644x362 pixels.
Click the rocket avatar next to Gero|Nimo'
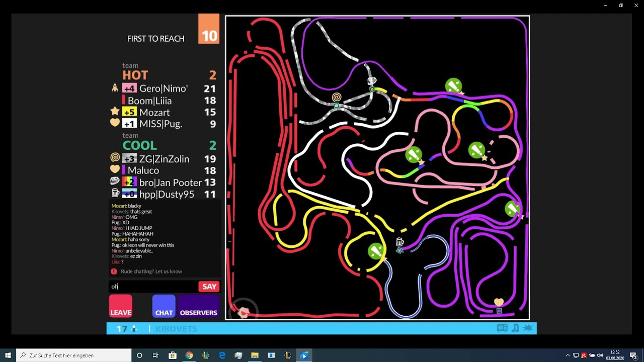115,88
